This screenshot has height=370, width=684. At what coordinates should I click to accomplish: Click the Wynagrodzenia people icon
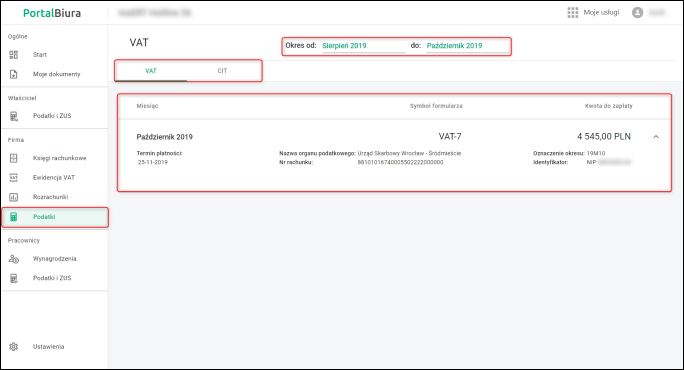click(x=14, y=259)
